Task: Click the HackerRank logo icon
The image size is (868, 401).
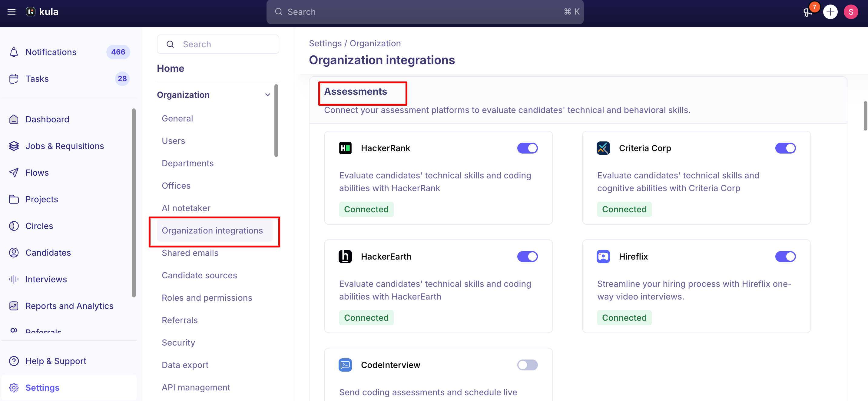Action: tap(345, 148)
